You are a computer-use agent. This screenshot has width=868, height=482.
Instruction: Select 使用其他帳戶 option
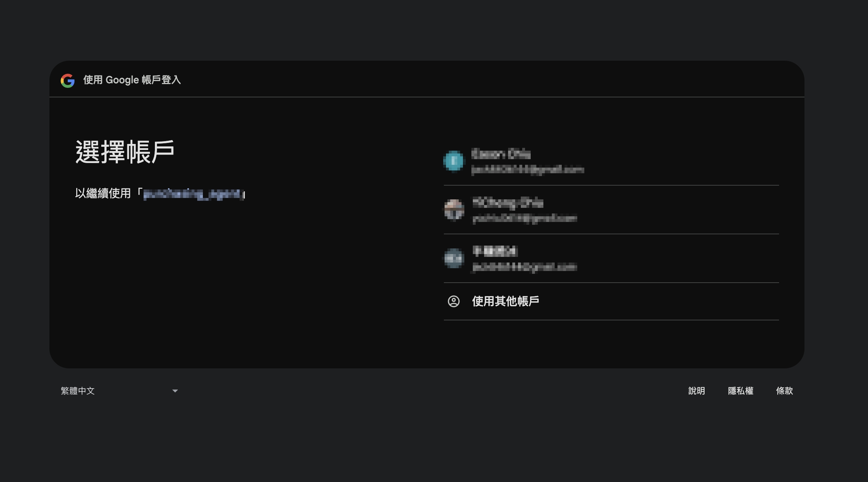click(505, 301)
